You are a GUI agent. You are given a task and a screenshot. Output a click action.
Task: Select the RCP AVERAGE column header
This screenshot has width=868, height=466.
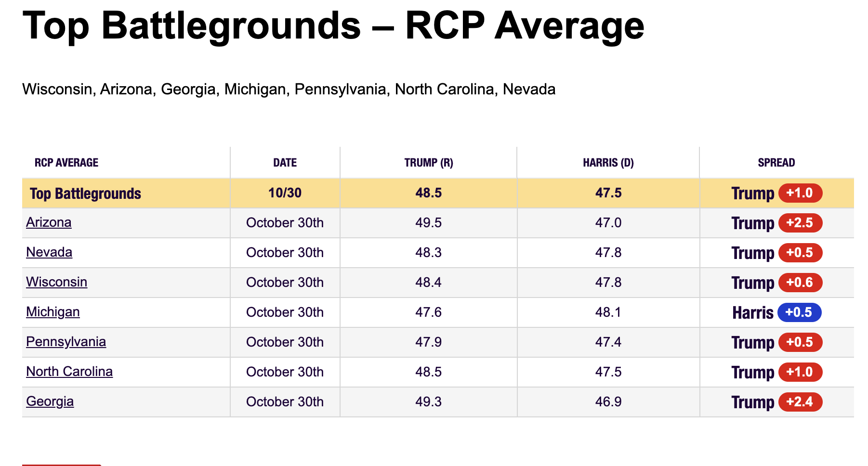pos(66,163)
